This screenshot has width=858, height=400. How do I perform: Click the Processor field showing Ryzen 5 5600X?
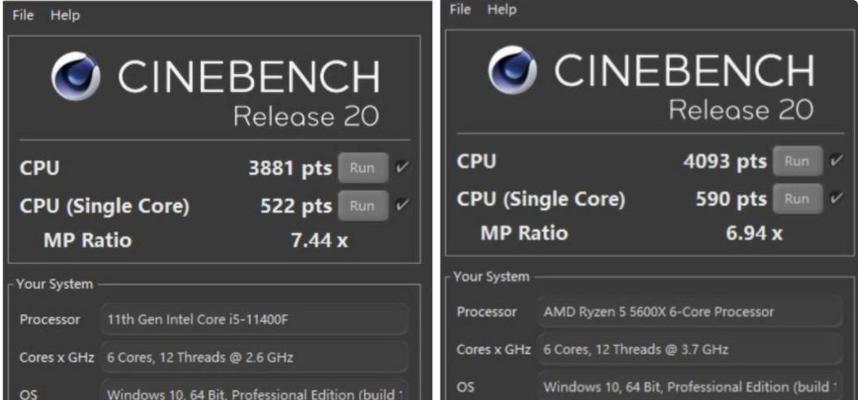(690, 312)
